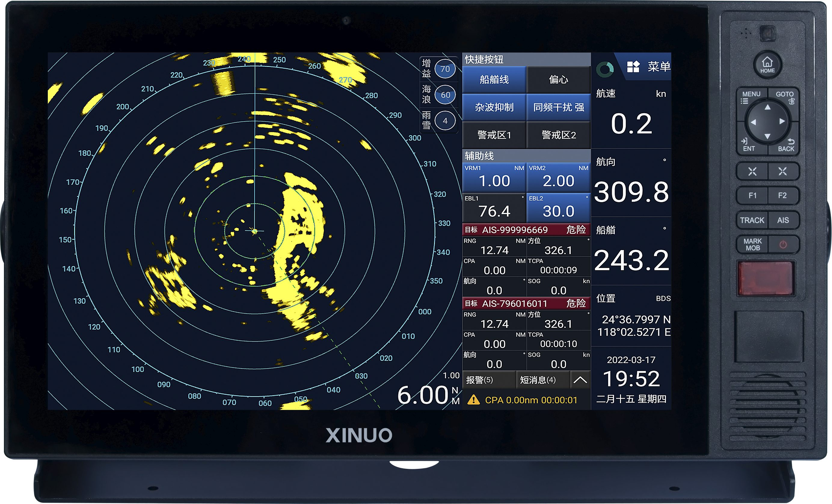Click the zoom-in arrows key above F1

(x=752, y=172)
